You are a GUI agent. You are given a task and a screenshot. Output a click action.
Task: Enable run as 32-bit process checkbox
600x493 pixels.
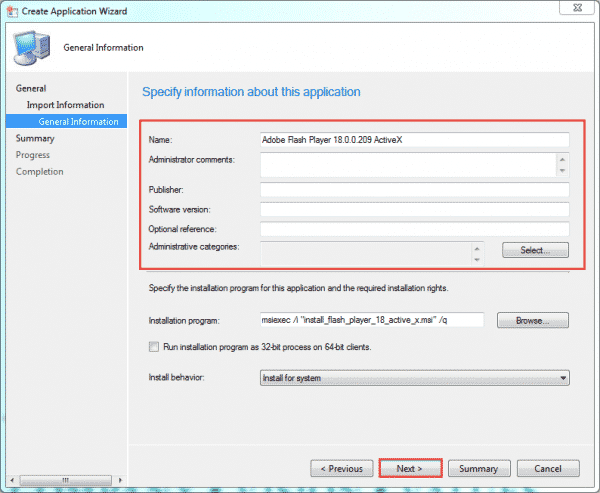(x=154, y=347)
